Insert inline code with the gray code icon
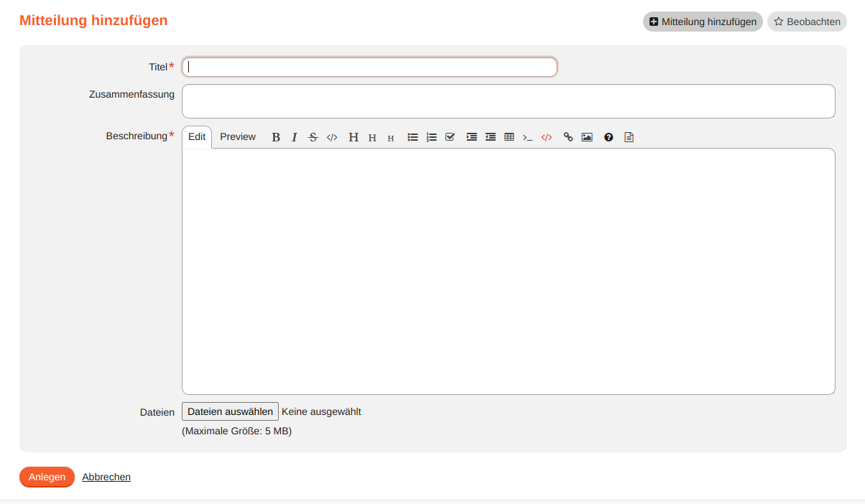 (x=332, y=137)
